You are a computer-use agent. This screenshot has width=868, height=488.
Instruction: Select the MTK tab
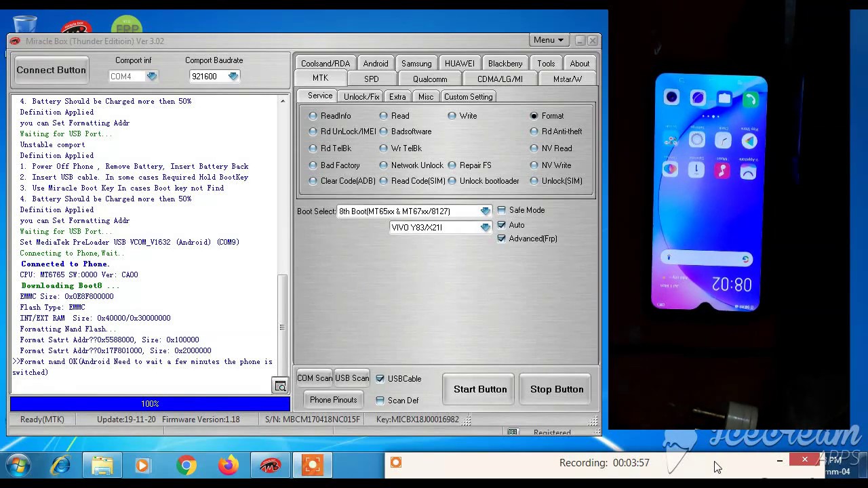pos(320,79)
